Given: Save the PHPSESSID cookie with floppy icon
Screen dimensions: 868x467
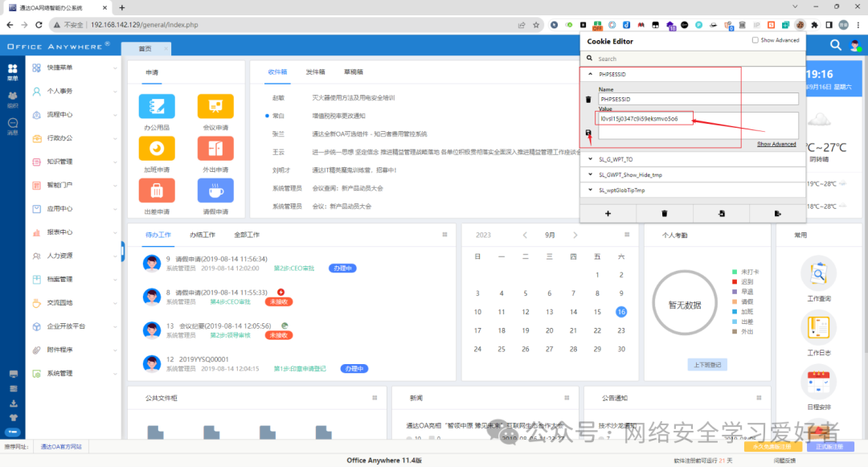Looking at the screenshot, I should 588,133.
